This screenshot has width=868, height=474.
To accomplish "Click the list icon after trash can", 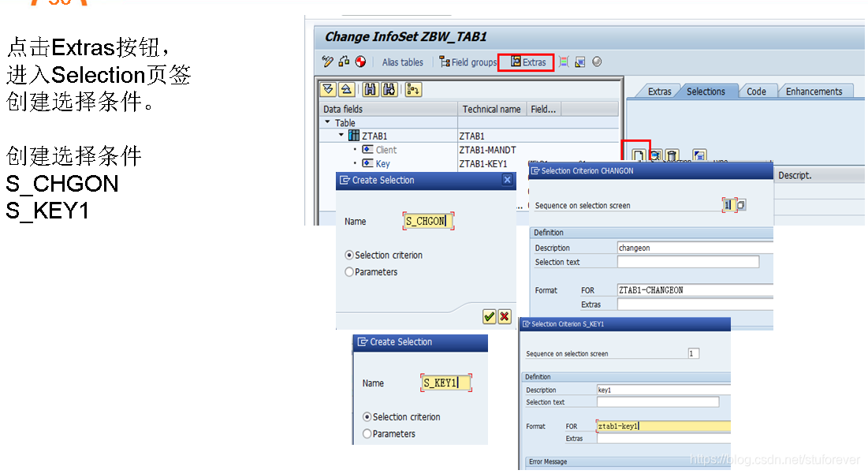I will [x=699, y=155].
